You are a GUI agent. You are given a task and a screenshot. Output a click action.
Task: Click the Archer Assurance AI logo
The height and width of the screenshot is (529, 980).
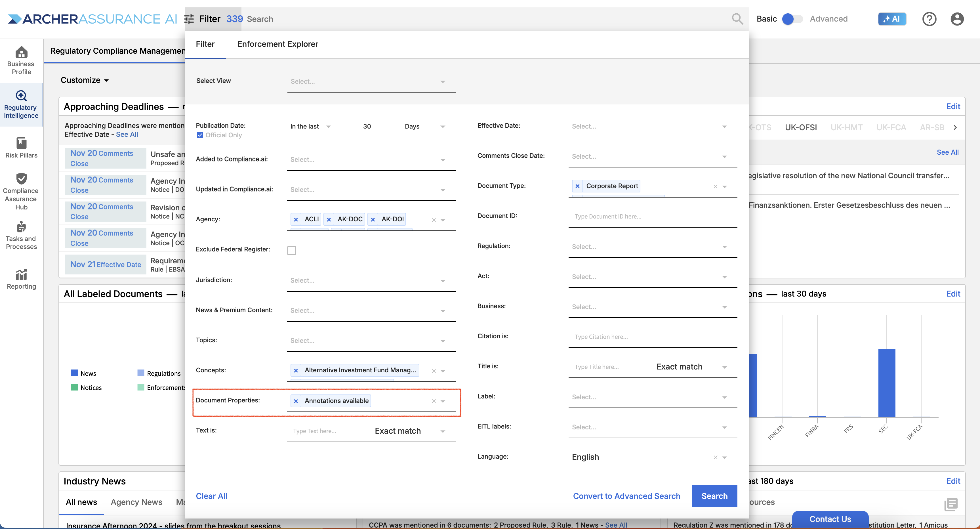pos(92,19)
